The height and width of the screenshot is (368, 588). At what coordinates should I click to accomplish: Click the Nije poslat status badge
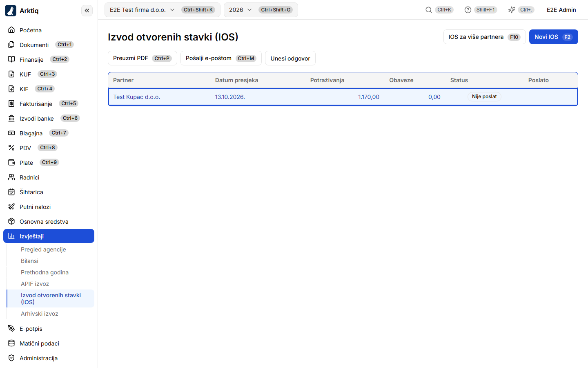tap(484, 96)
